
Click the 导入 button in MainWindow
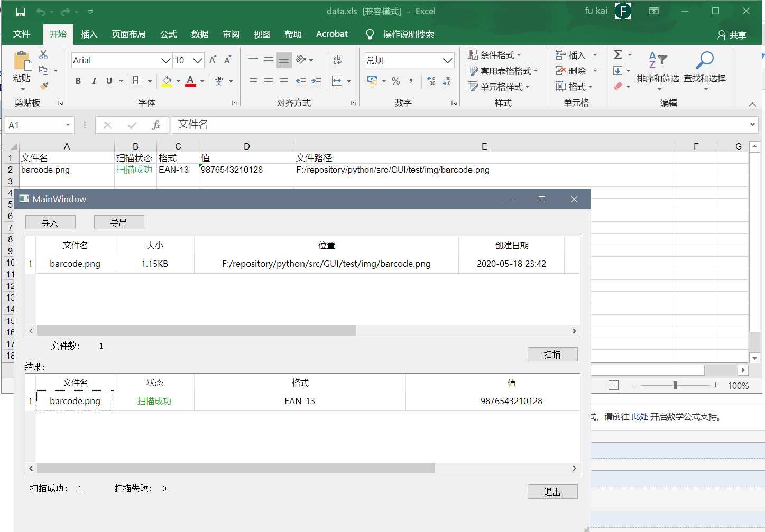(50, 222)
